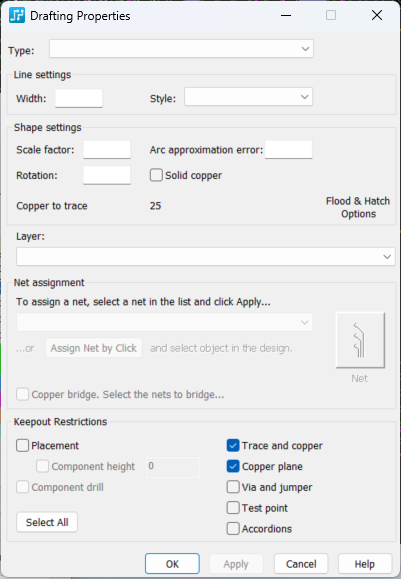Click the Net trace icon button
The width and height of the screenshot is (401, 579).
click(x=360, y=340)
